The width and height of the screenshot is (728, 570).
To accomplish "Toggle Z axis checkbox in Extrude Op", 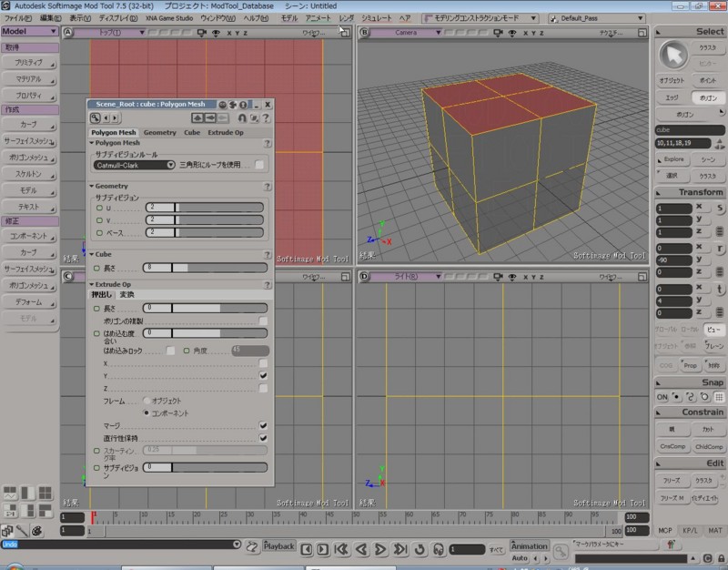I will [263, 388].
